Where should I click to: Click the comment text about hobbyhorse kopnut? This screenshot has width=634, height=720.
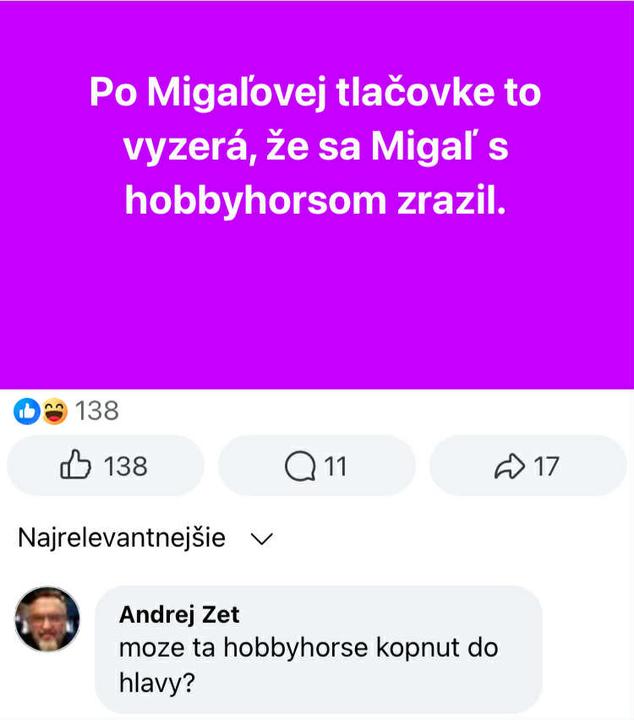tap(309, 665)
